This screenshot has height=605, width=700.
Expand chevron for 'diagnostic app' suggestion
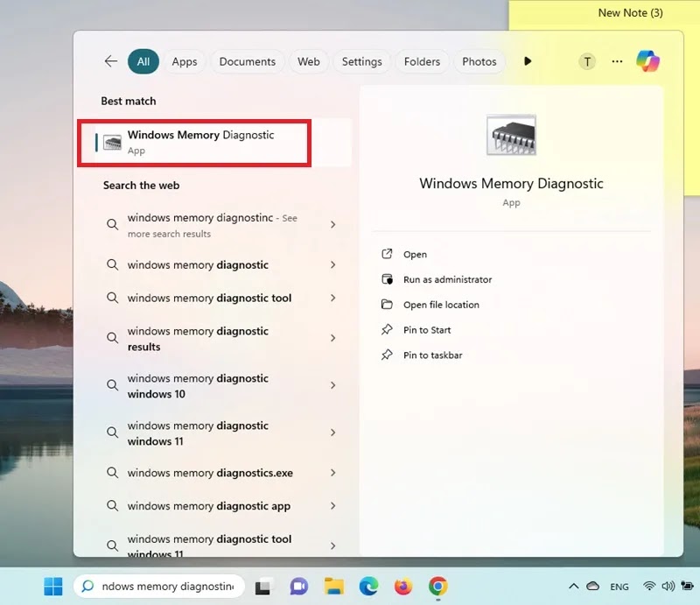pyautogui.click(x=333, y=506)
